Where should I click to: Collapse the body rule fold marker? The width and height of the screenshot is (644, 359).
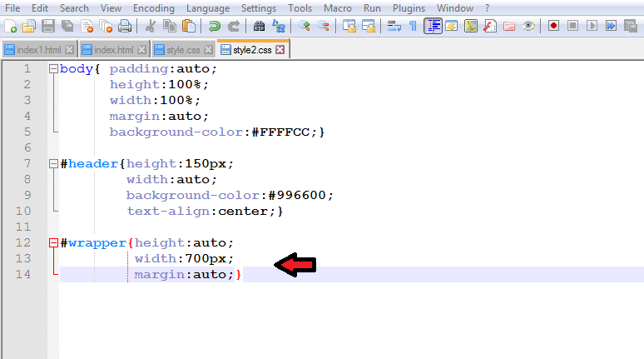pyautogui.click(x=53, y=68)
